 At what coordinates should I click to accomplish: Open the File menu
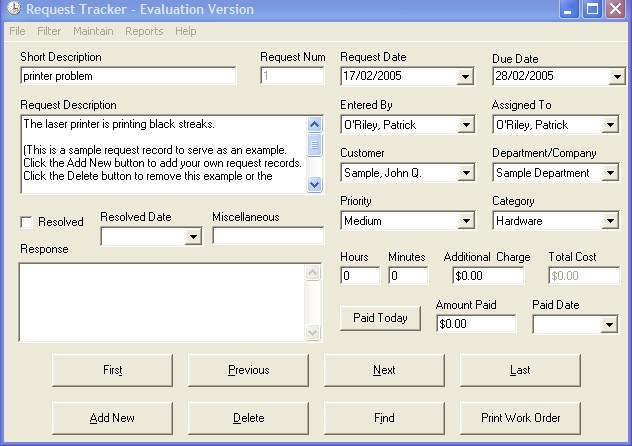point(17,31)
